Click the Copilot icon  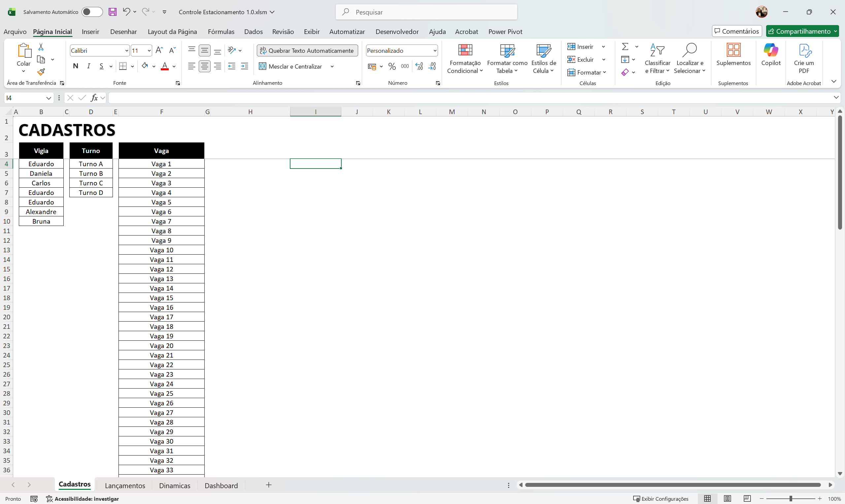coord(771,54)
